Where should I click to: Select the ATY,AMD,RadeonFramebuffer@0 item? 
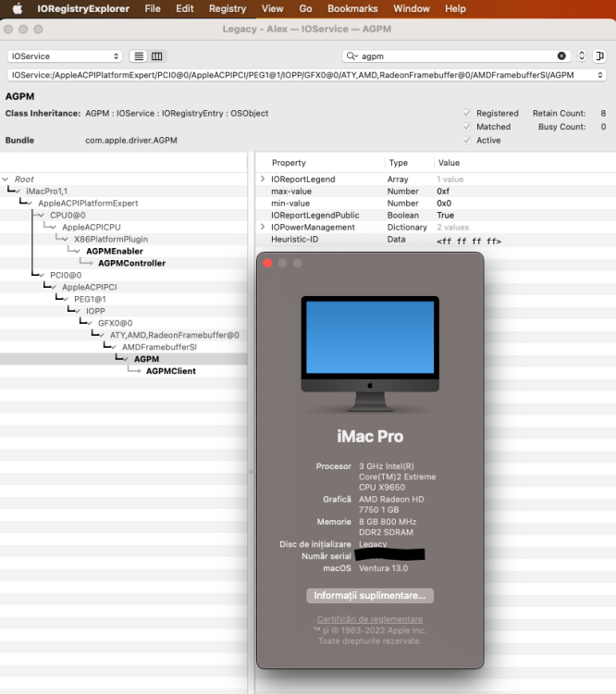[x=175, y=335]
